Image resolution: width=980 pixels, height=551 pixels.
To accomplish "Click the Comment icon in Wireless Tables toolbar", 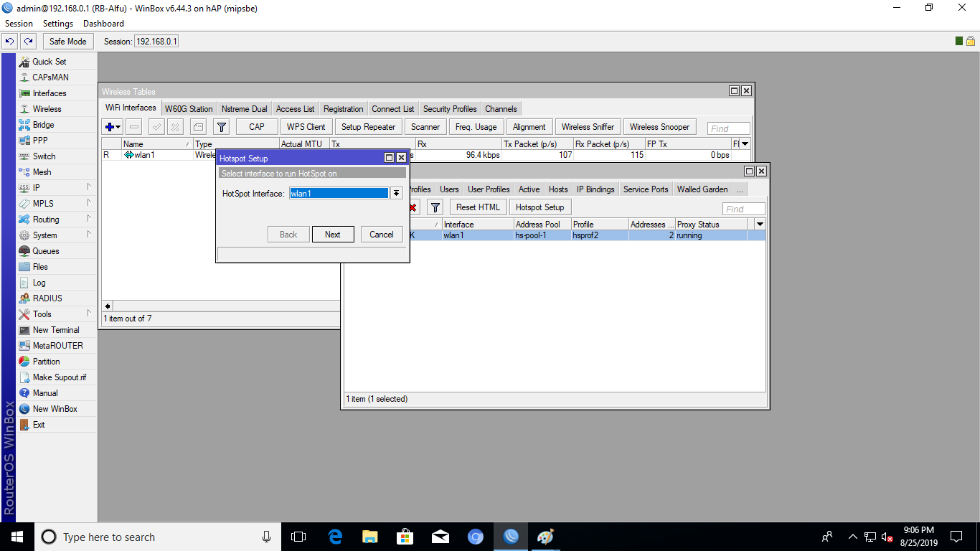I will click(x=199, y=127).
